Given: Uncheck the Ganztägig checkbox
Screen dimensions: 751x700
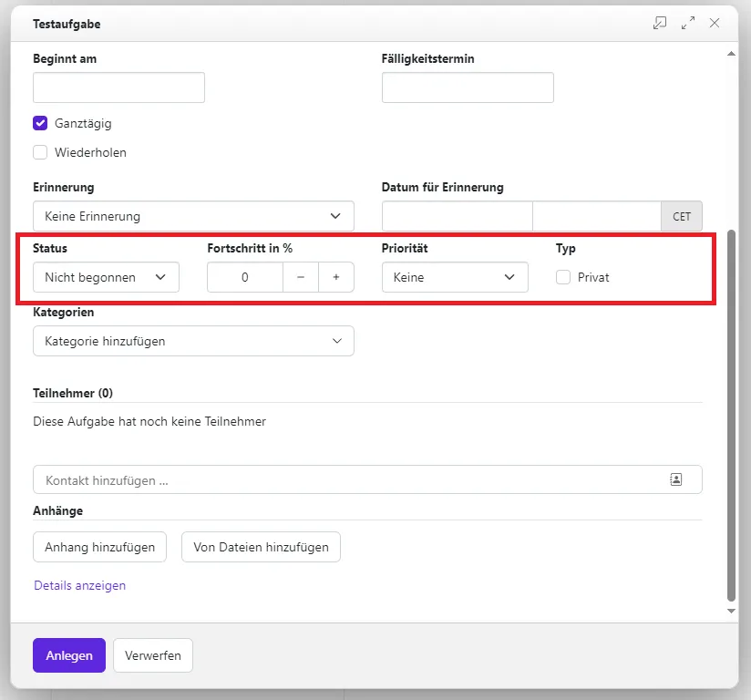Looking at the screenshot, I should [40, 123].
